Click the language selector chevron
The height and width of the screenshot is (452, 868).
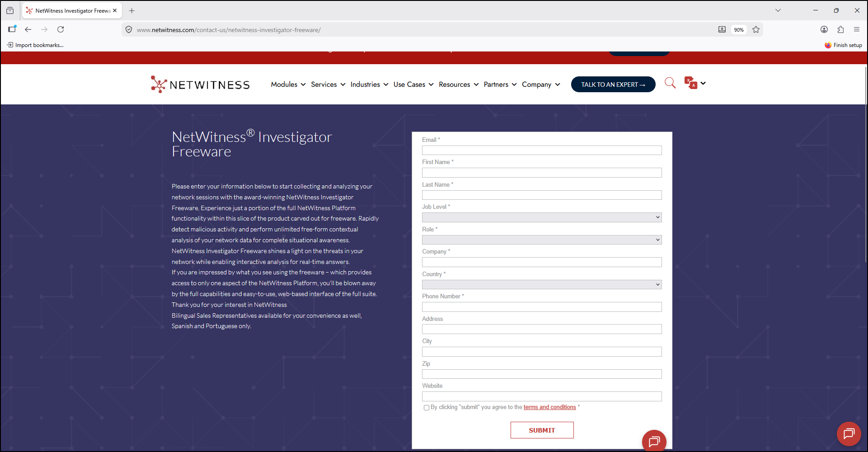[x=703, y=83]
